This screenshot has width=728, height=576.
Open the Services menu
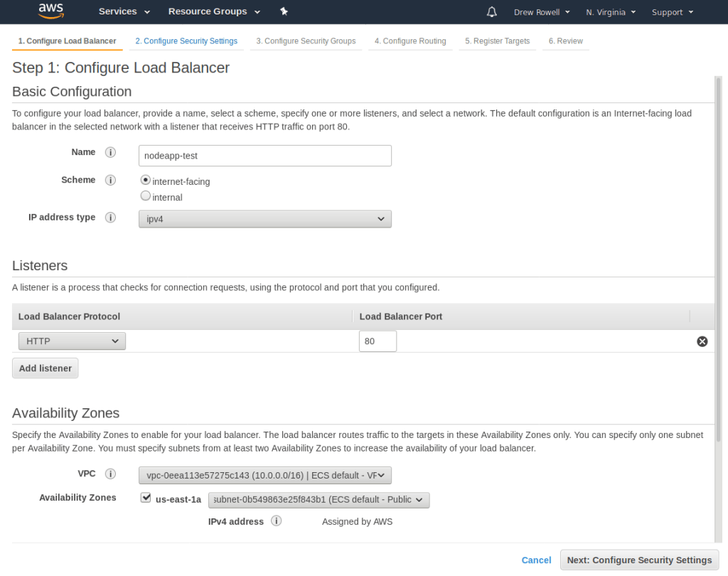[124, 11]
